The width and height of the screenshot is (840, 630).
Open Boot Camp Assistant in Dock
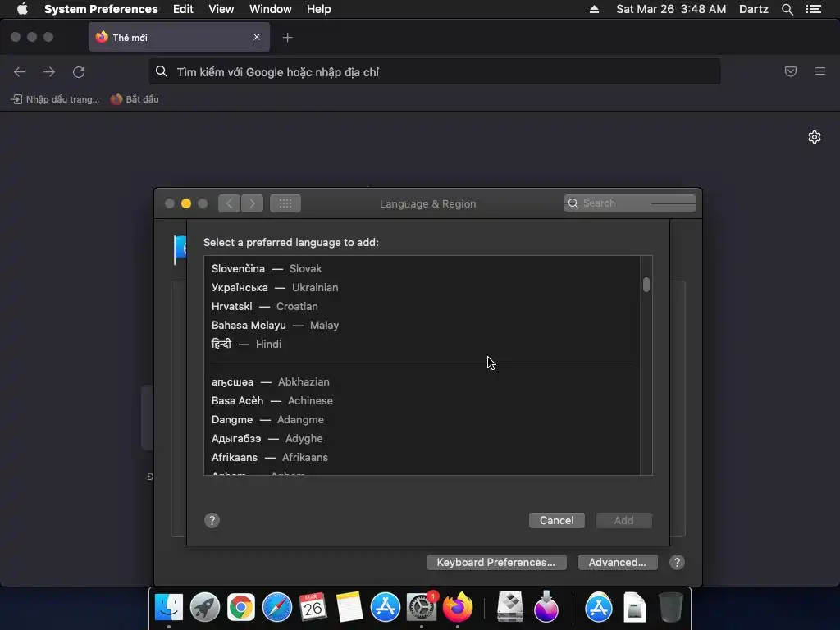click(510, 607)
